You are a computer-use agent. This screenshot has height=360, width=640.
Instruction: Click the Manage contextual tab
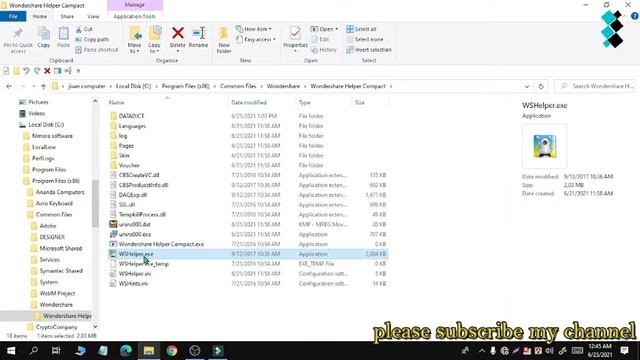[x=135, y=5]
